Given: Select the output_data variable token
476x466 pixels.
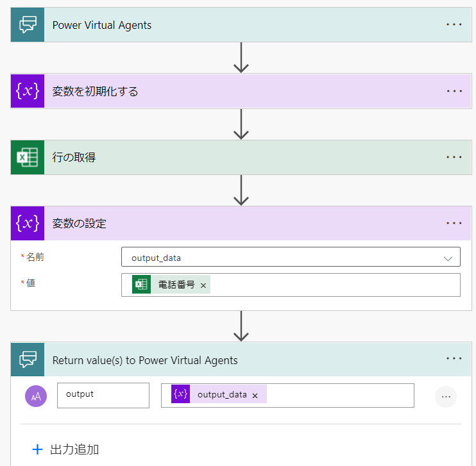Looking at the screenshot, I should click(219, 394).
